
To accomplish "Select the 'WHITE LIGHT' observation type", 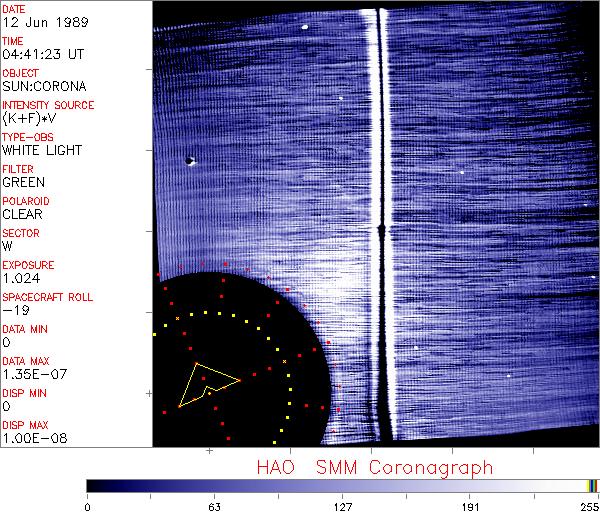I will point(42,150).
